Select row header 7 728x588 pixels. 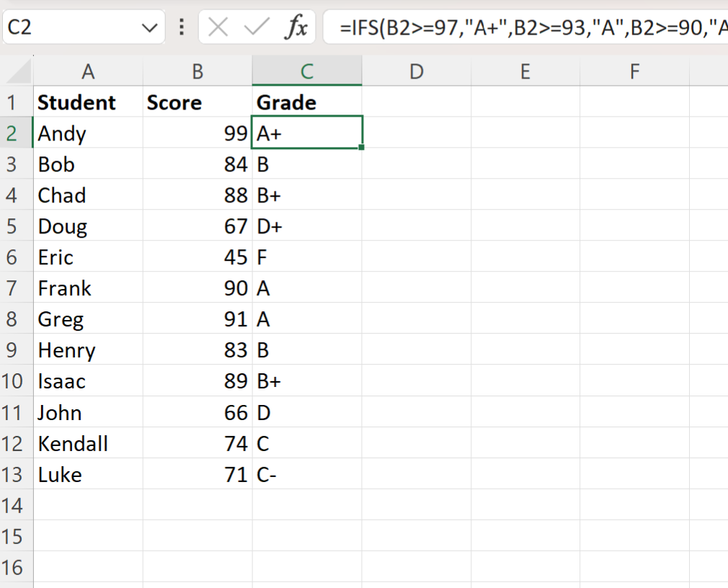[x=16, y=288]
